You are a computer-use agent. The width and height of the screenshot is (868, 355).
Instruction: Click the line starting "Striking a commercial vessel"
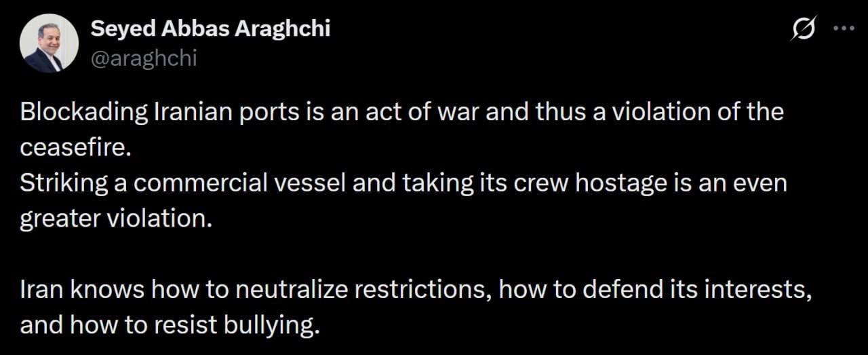(x=403, y=184)
